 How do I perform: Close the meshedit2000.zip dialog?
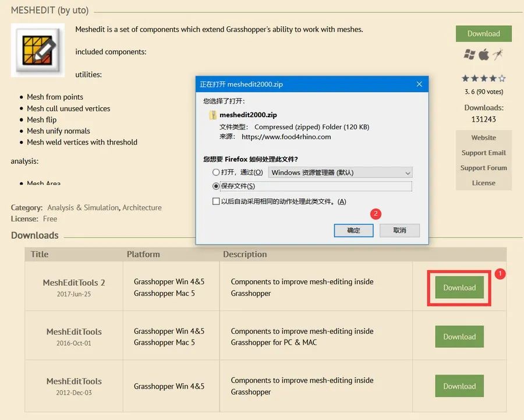point(419,84)
